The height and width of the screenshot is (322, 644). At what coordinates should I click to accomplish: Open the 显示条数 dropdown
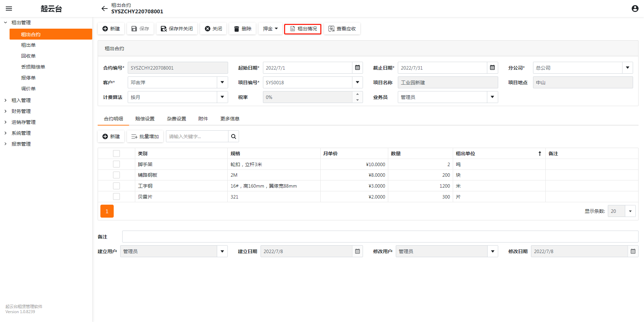(x=630, y=211)
